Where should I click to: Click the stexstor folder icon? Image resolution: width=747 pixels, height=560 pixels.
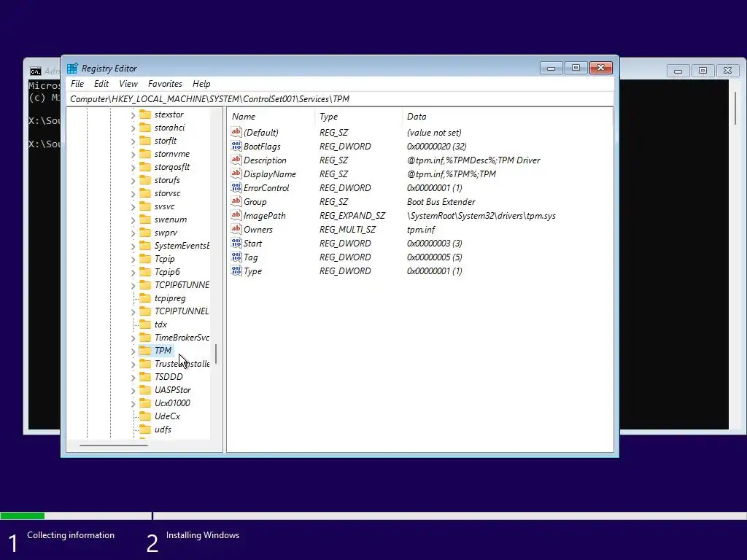pyautogui.click(x=145, y=114)
